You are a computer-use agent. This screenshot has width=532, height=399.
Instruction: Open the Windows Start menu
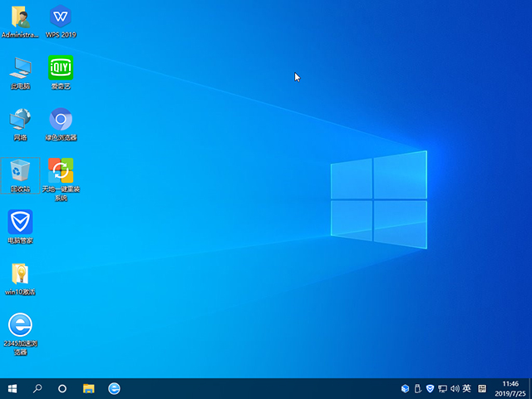point(12,388)
